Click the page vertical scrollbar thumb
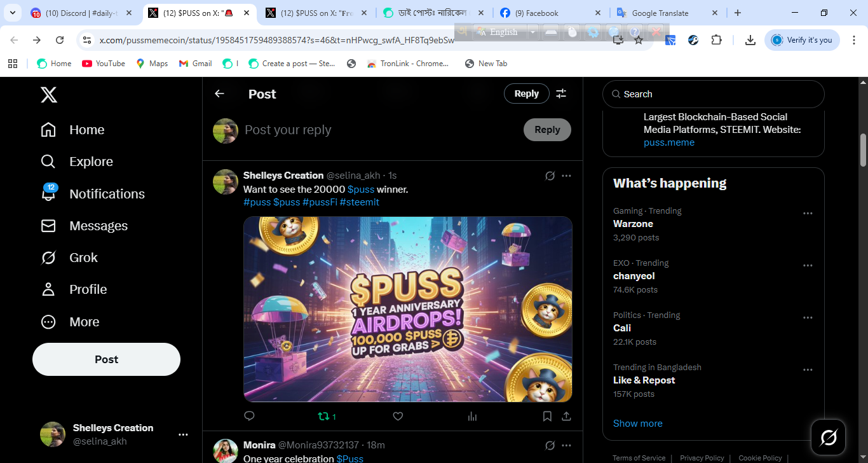 pos(863,150)
